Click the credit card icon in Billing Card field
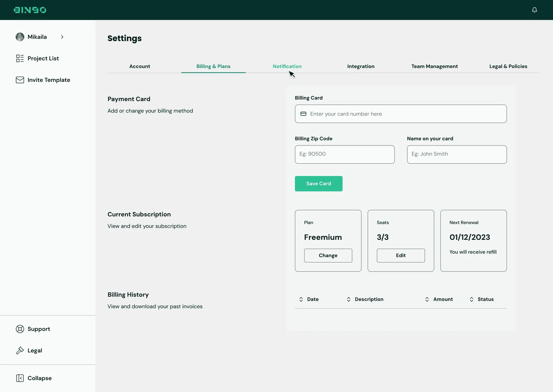This screenshot has width=553, height=392. [303, 114]
